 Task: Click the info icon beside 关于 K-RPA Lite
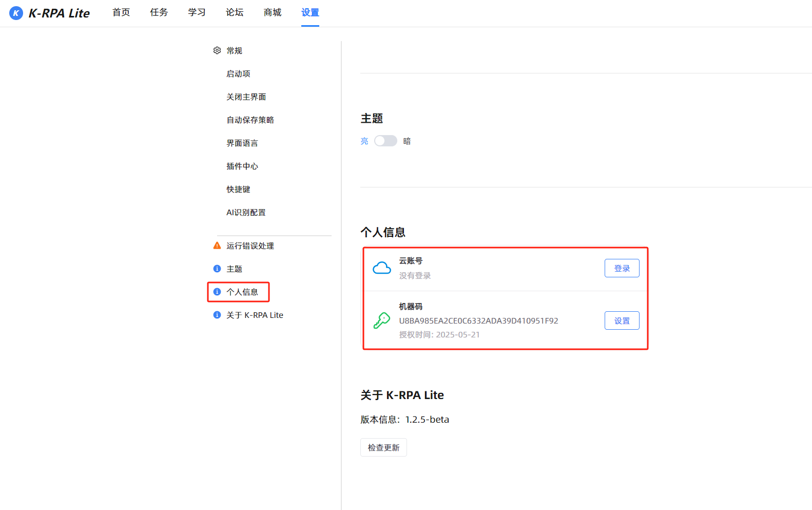(217, 315)
